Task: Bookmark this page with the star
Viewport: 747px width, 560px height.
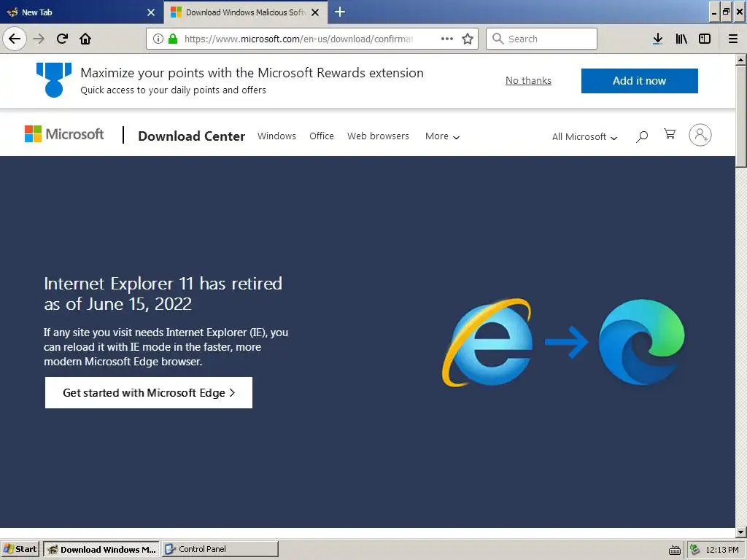Action: pos(468,39)
